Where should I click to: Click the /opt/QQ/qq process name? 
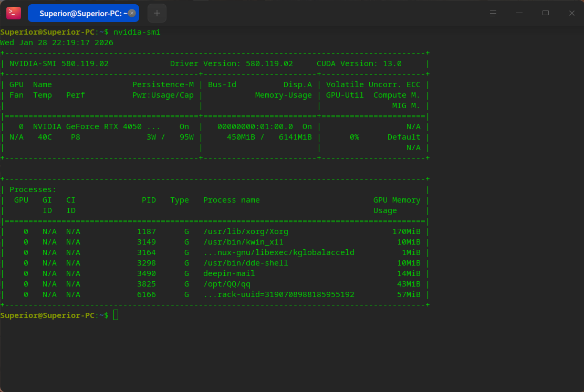click(227, 284)
